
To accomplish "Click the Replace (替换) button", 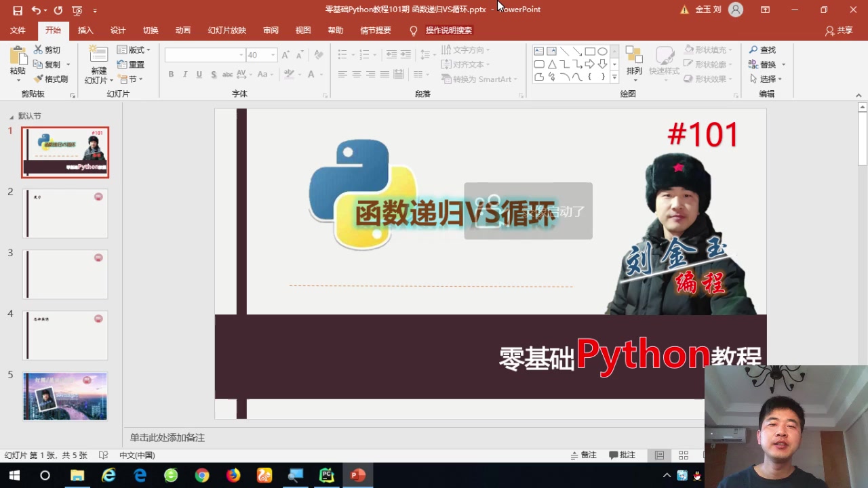I will [x=764, y=64].
